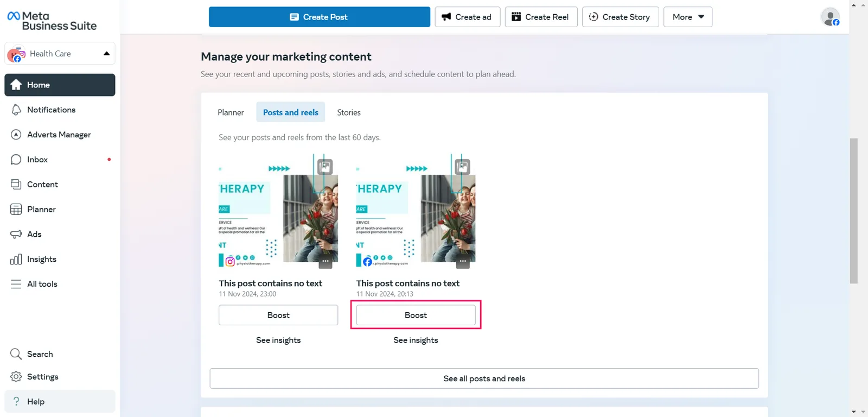This screenshot has height=417, width=868.
Task: Open All tools menu item
Action: [60, 284]
